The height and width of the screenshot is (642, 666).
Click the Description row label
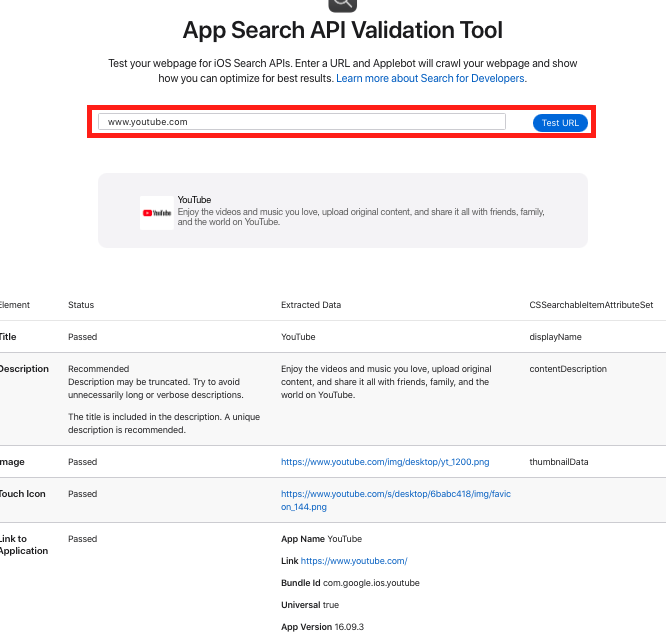[x=24, y=369]
